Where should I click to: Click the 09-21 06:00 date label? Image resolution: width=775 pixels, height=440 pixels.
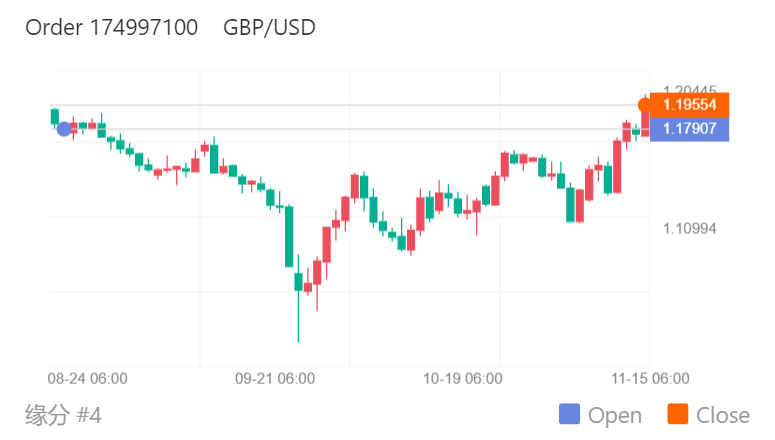(x=275, y=379)
